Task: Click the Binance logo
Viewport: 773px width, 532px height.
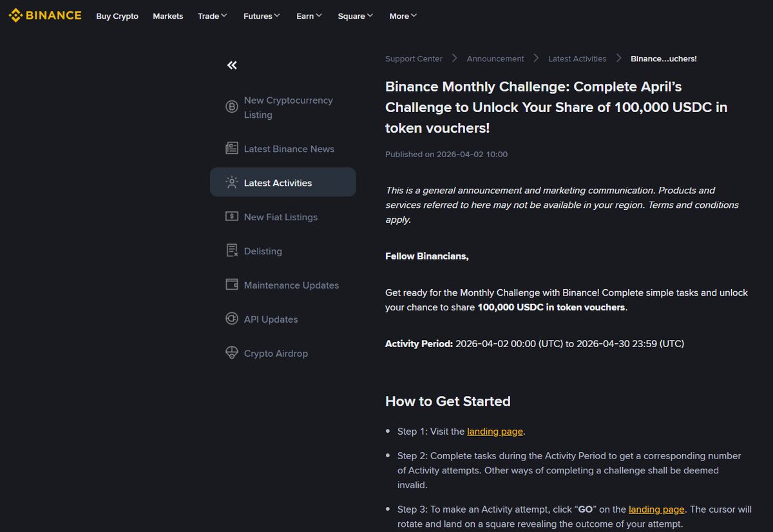Action: (45, 15)
